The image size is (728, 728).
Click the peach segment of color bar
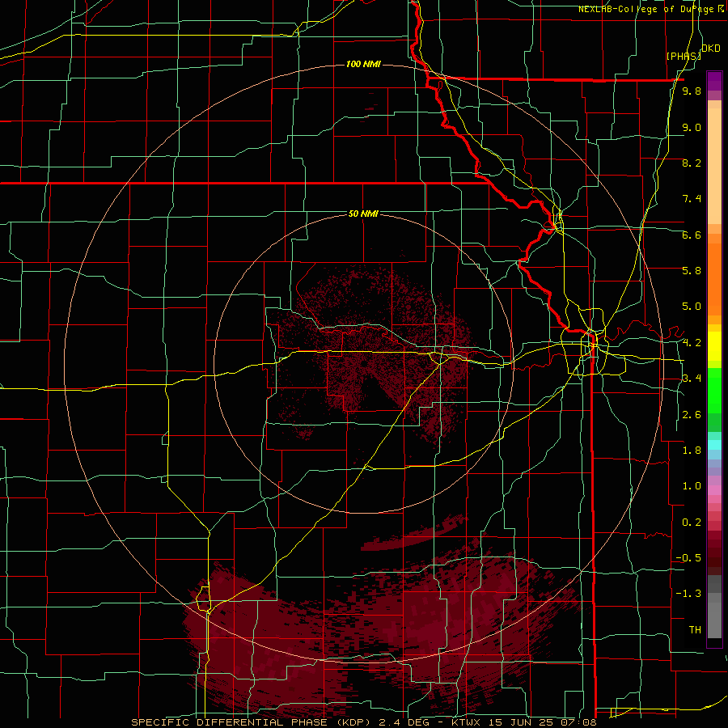click(x=714, y=166)
